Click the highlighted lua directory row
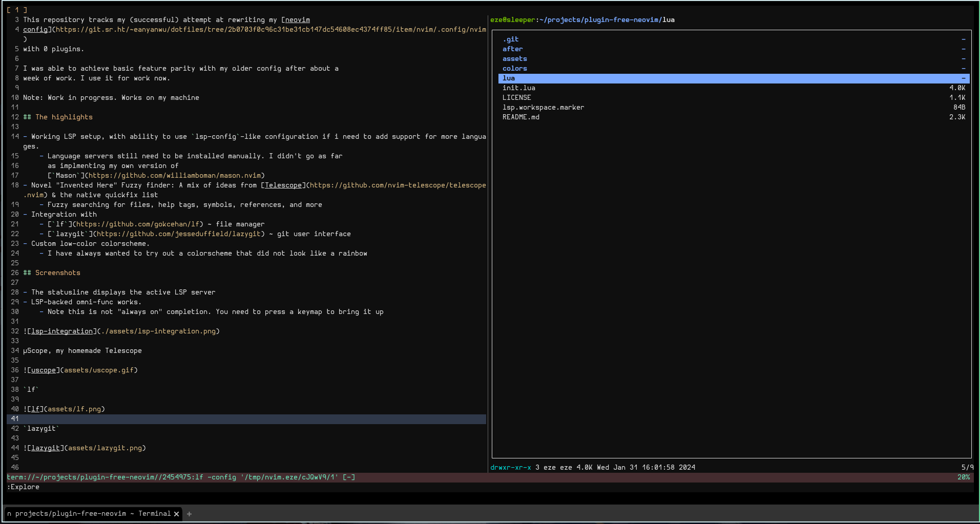980x524 pixels. pos(733,78)
